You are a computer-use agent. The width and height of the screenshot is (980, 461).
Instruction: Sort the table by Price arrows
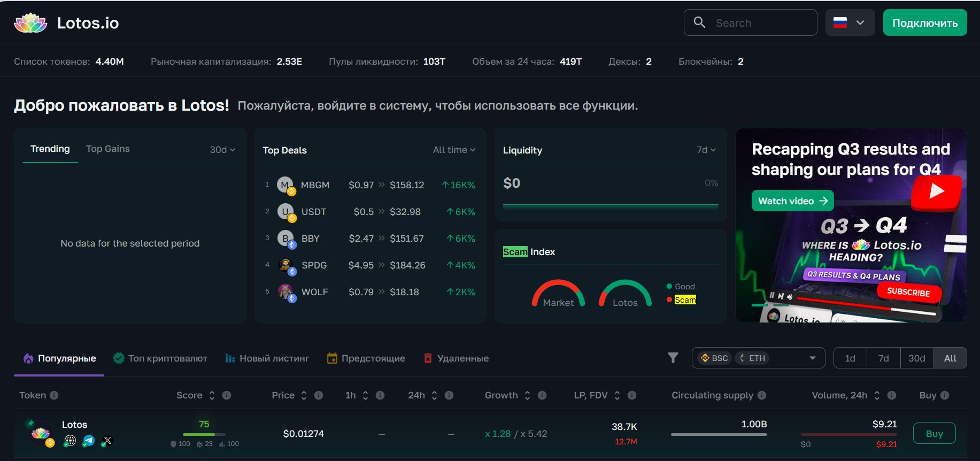point(304,395)
